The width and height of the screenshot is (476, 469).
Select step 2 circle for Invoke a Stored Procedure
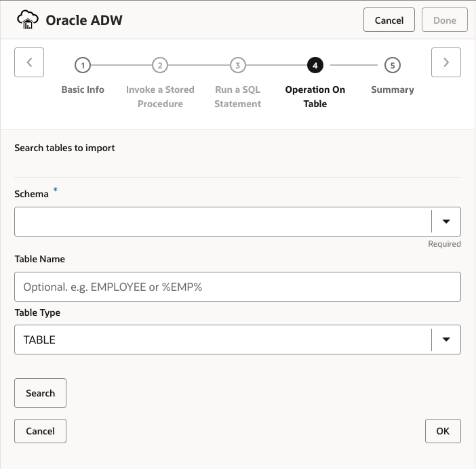point(160,65)
